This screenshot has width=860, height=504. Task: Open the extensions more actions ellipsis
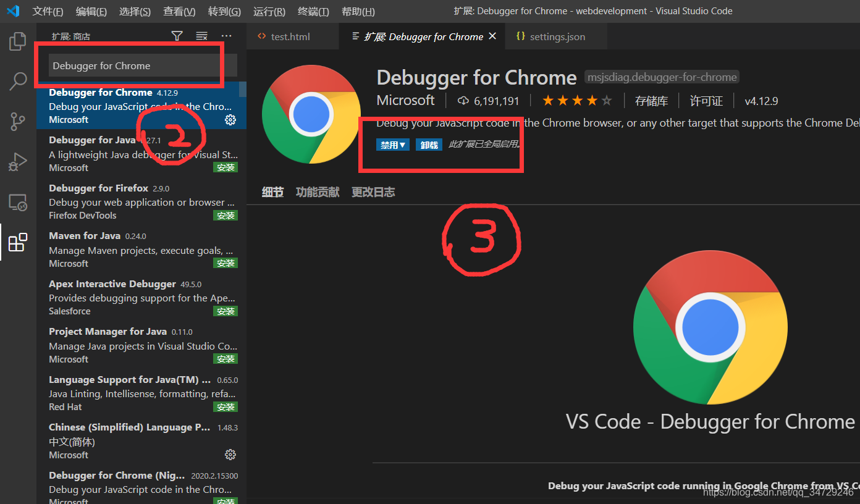point(226,36)
